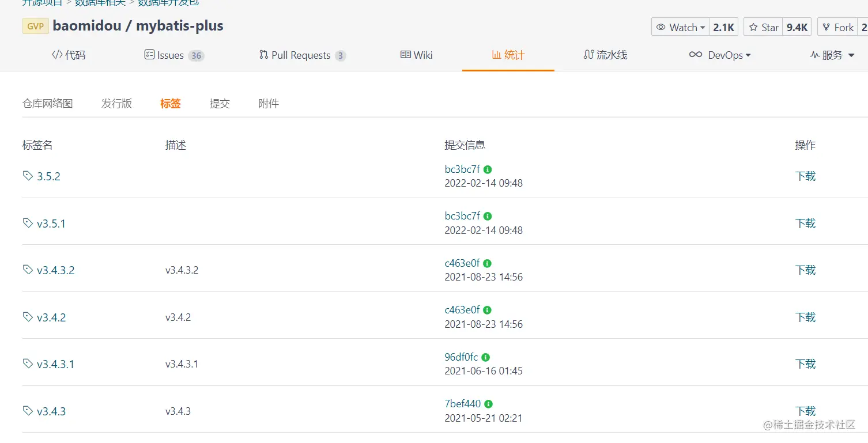Click the Issues count badge 36
The width and height of the screenshot is (868, 443).
197,56
